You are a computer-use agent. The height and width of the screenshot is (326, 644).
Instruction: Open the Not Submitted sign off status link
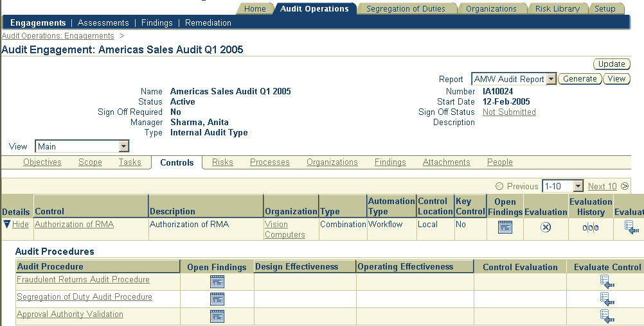[509, 112]
